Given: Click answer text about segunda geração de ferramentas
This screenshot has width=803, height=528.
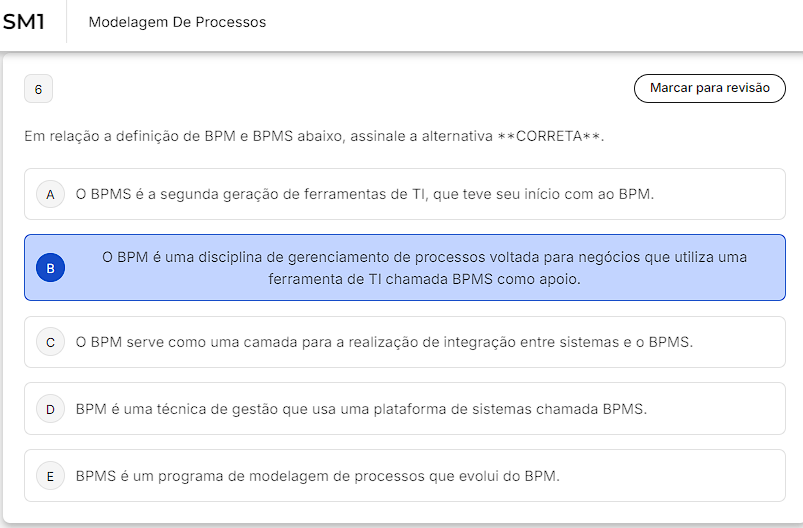Looking at the screenshot, I should (365, 195).
